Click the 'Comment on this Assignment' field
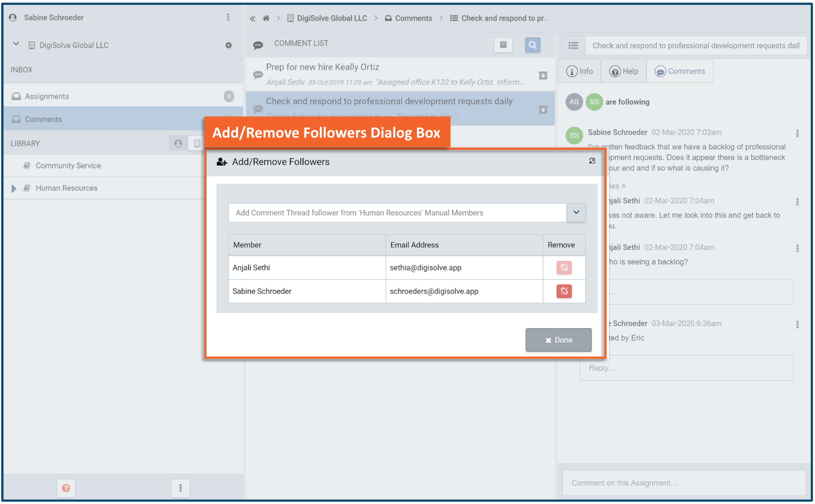This screenshot has height=504, width=815. pyautogui.click(x=684, y=483)
